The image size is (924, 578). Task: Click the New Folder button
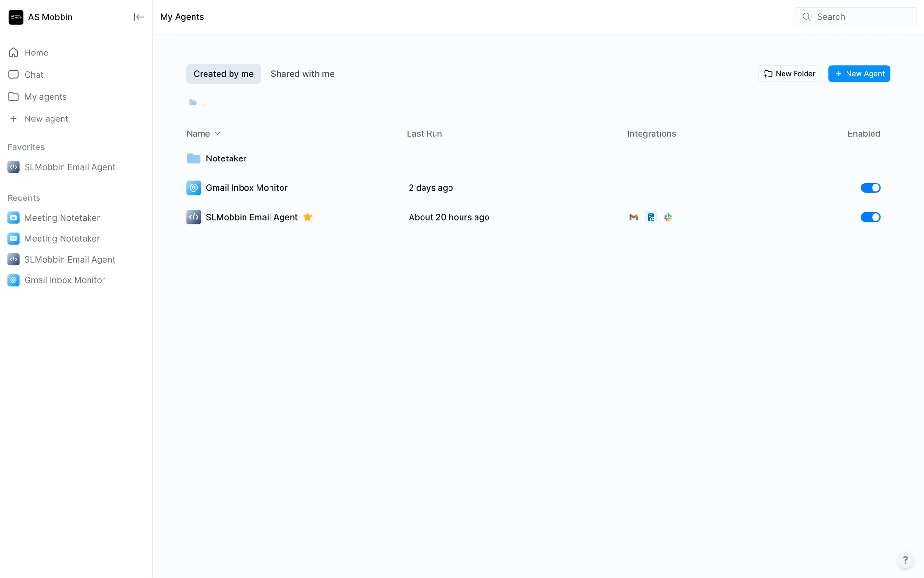click(x=789, y=74)
